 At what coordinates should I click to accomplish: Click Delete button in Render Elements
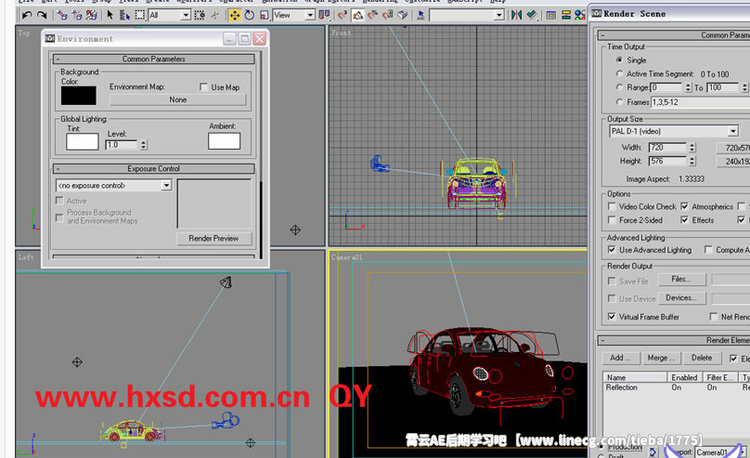702,358
